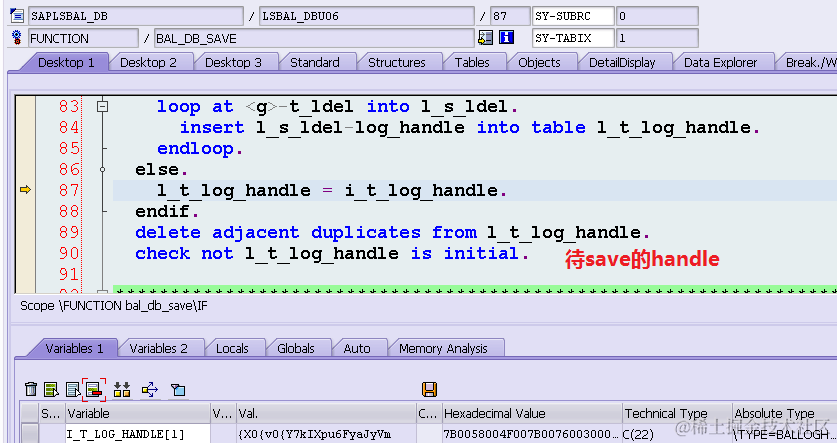Click the blue information icon
This screenshot has width=837, height=443.
(506, 37)
